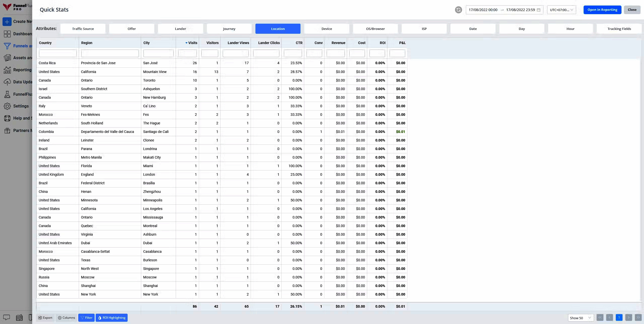Image resolution: width=644 pixels, height=324 pixels.
Task: Toggle ROI Highlighting button
Action: click(111, 318)
